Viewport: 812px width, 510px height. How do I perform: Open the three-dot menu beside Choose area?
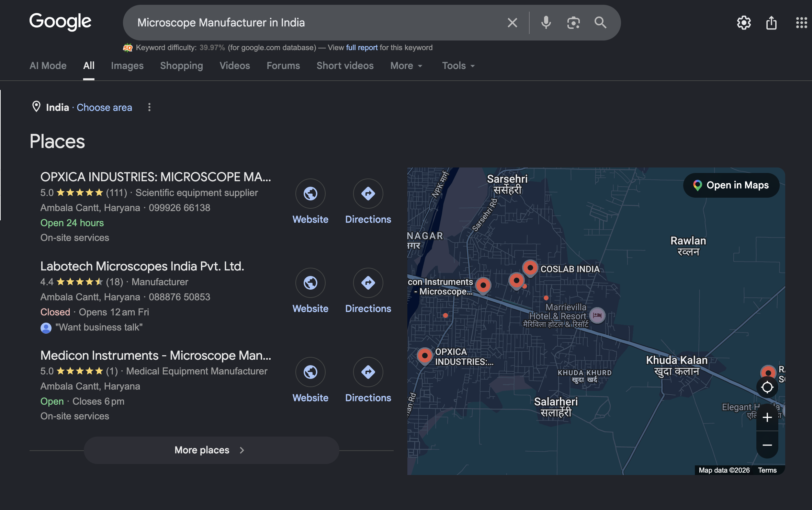tap(149, 107)
